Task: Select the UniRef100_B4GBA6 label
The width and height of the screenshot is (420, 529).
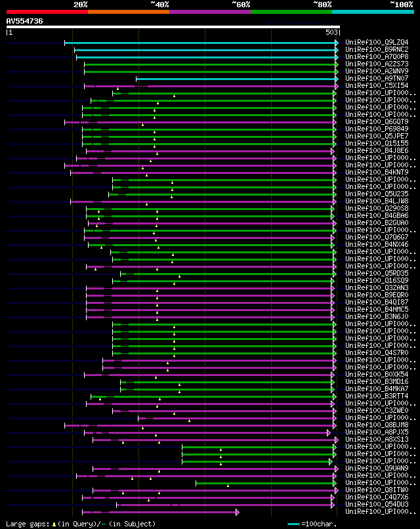Action: (x=377, y=215)
